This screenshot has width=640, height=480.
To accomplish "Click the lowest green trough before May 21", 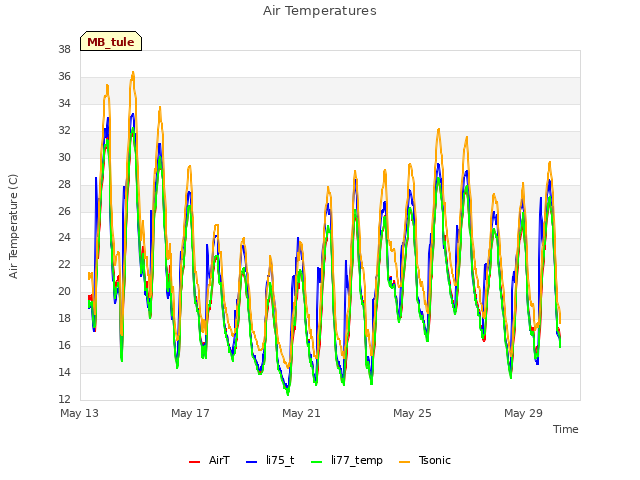I will pos(288,394).
